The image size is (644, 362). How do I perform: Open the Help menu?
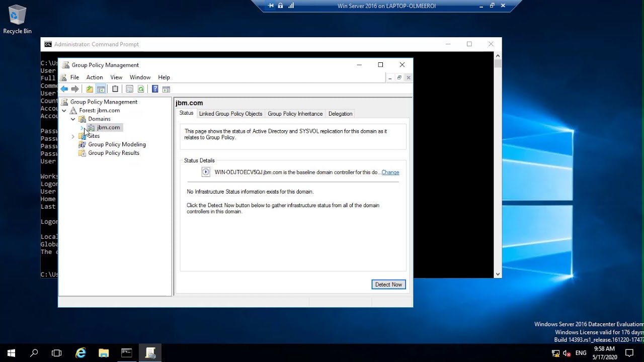pyautogui.click(x=164, y=77)
